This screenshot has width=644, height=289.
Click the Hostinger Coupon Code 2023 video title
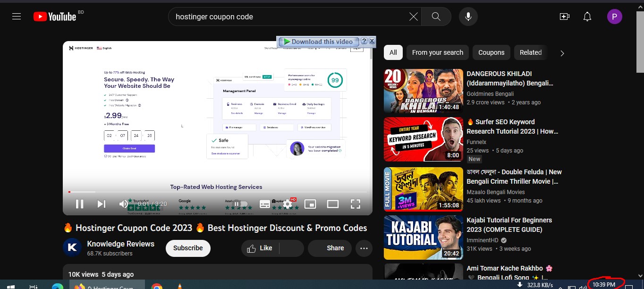tap(215, 228)
